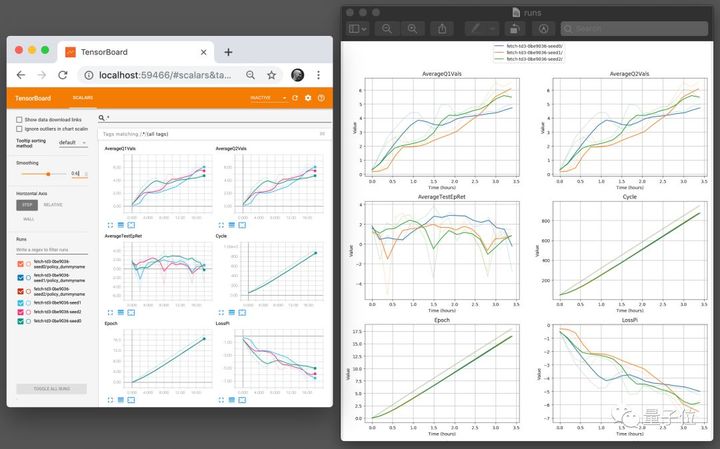
Task: Expand the AverageQ1Vals chart to full size
Action: coord(110,225)
